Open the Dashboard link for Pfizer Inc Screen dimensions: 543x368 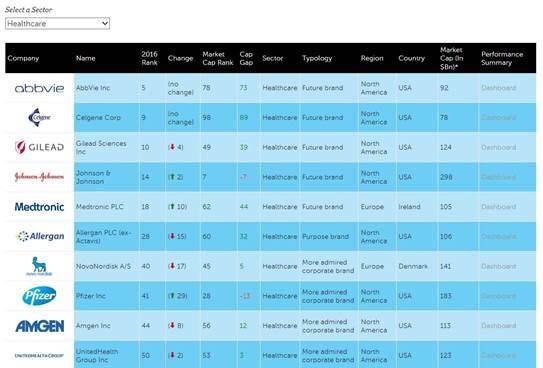[498, 296]
